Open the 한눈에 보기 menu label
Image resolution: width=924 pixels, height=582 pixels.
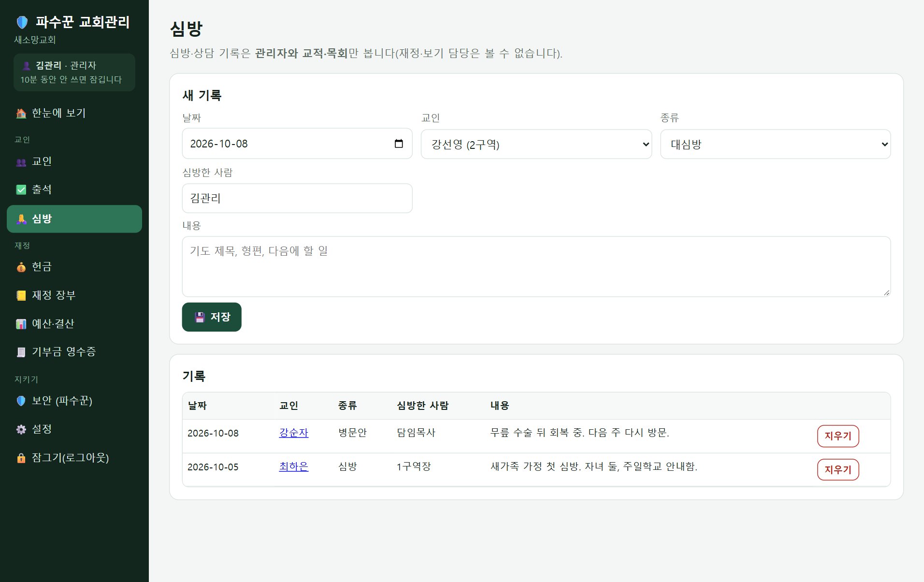(x=58, y=113)
